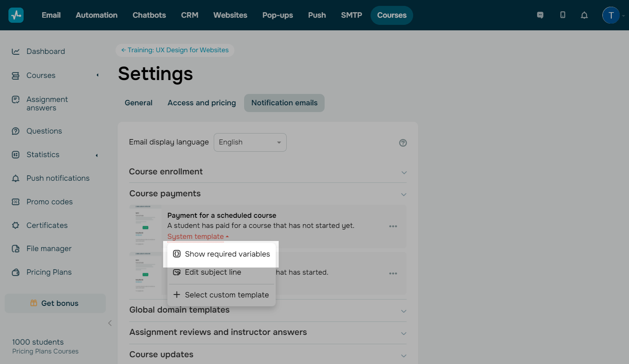This screenshot has width=629, height=364.
Task: Click the help question mark icon
Action: [403, 143]
